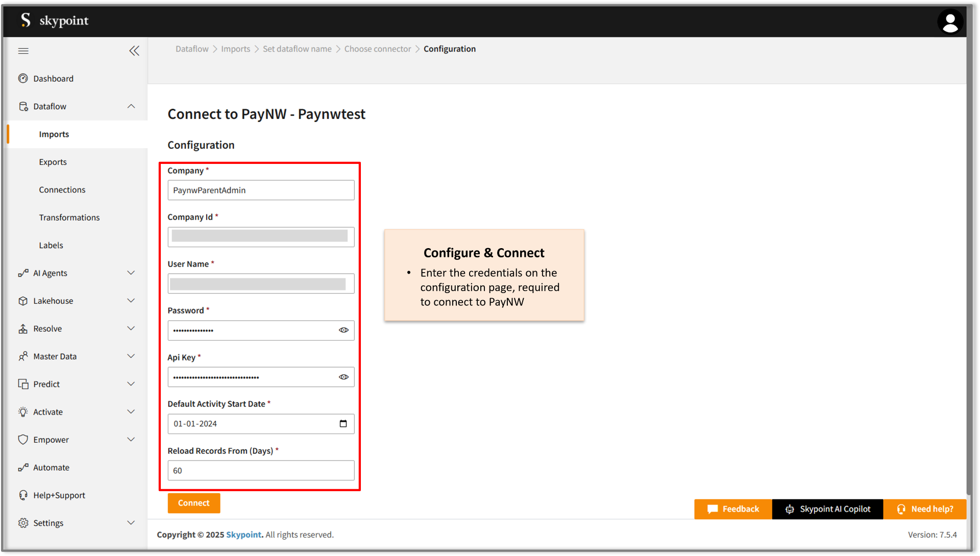Expand the Settings section chevron
Screen dimensions: 980x556
coord(131,523)
